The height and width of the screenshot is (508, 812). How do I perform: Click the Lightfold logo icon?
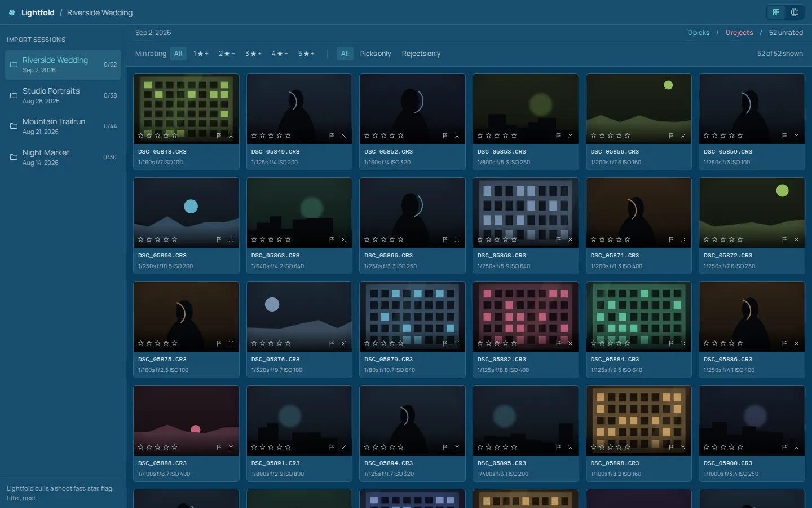pyautogui.click(x=12, y=12)
